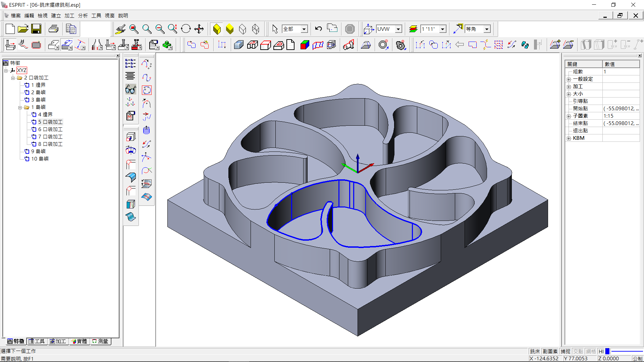The width and height of the screenshot is (644, 362).
Task: Click the eyeglasses icon in vertical toolbar
Action: coord(130,89)
